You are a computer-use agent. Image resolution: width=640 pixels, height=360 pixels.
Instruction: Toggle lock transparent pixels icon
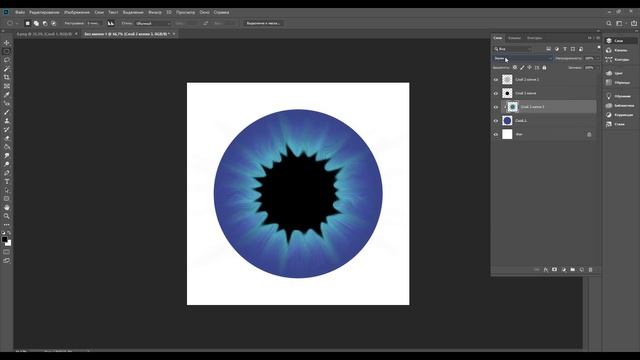tap(515, 68)
